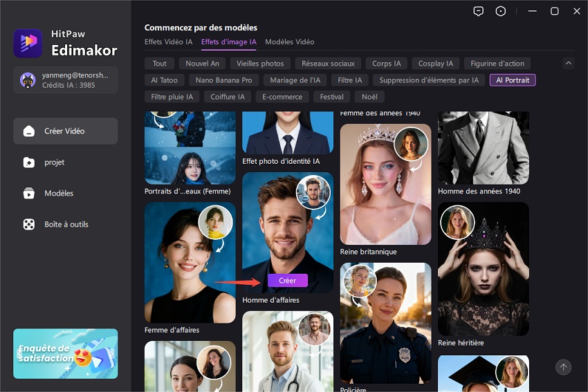The width and height of the screenshot is (588, 392).
Task: Click the Modèles sidebar icon
Action: [x=29, y=194]
